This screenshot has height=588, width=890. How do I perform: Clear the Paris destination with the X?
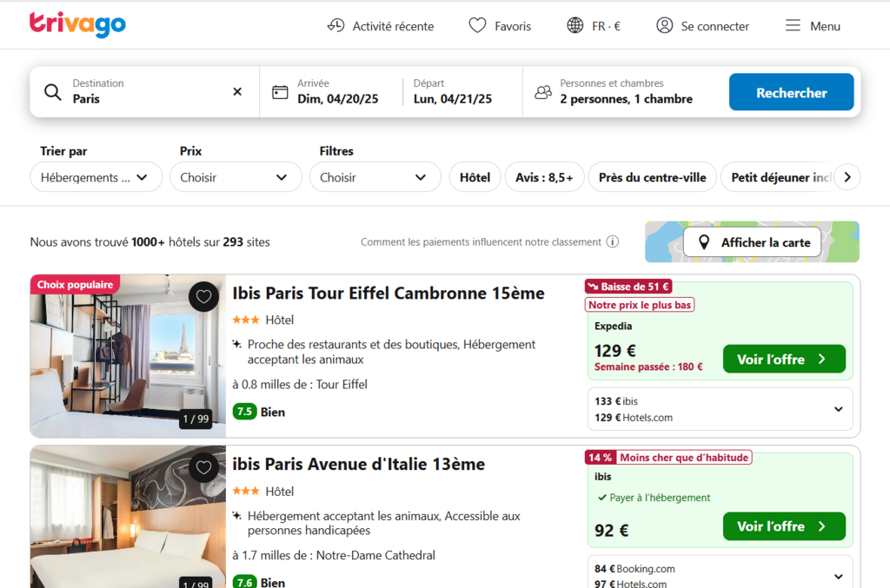point(236,91)
